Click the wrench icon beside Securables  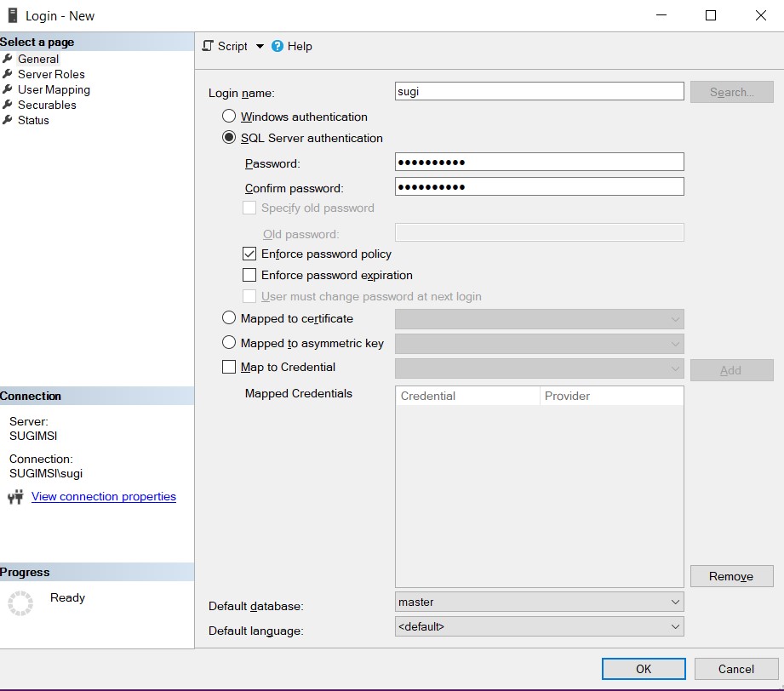coord(8,105)
